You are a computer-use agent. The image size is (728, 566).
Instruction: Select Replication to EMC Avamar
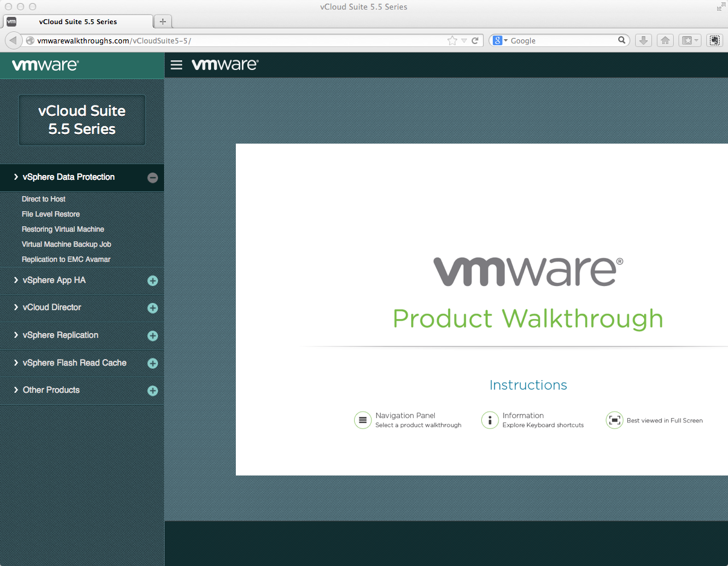(x=66, y=259)
